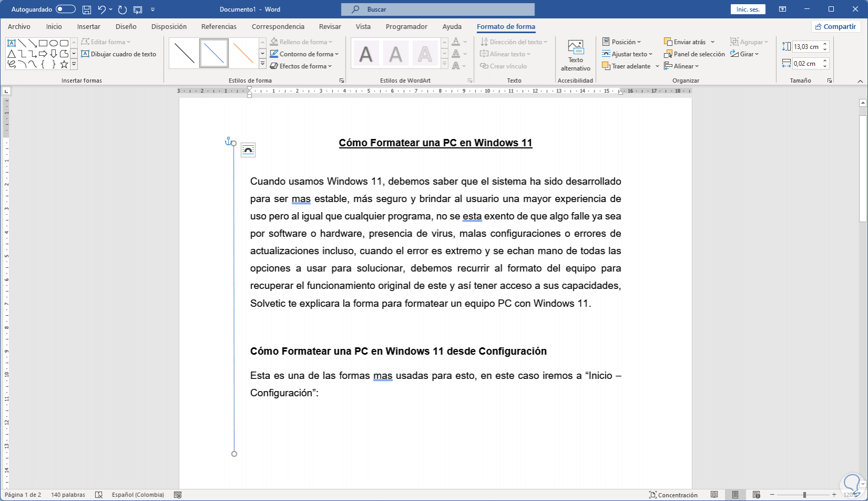868x501 pixels.
Task: Select the oval shape
Action: click(x=54, y=43)
